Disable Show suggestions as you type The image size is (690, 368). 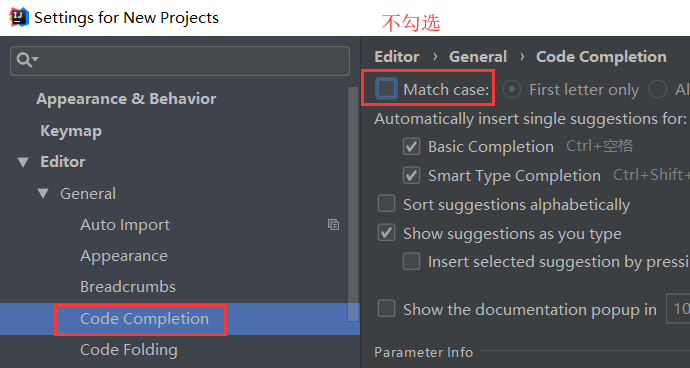point(386,233)
